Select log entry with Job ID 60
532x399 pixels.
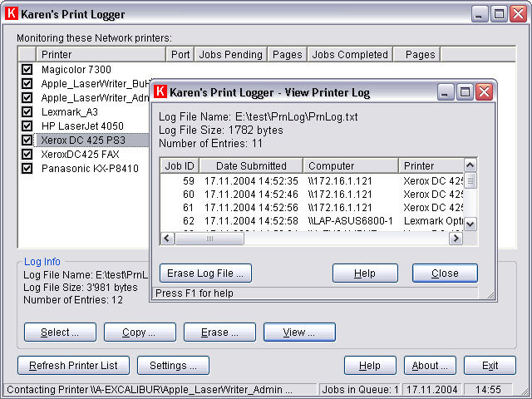pyautogui.click(x=312, y=194)
